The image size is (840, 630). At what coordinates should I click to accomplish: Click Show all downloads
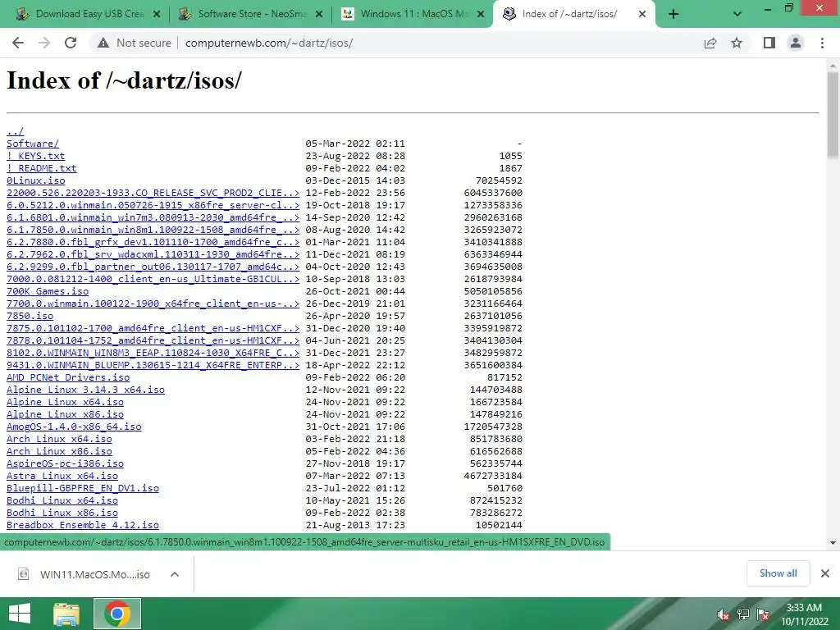778,573
